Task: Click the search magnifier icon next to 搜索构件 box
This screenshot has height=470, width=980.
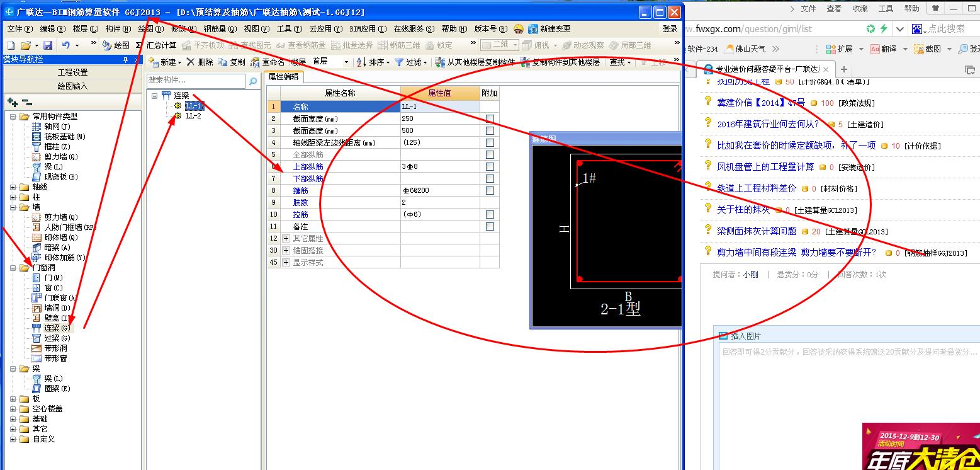Action: (253, 81)
